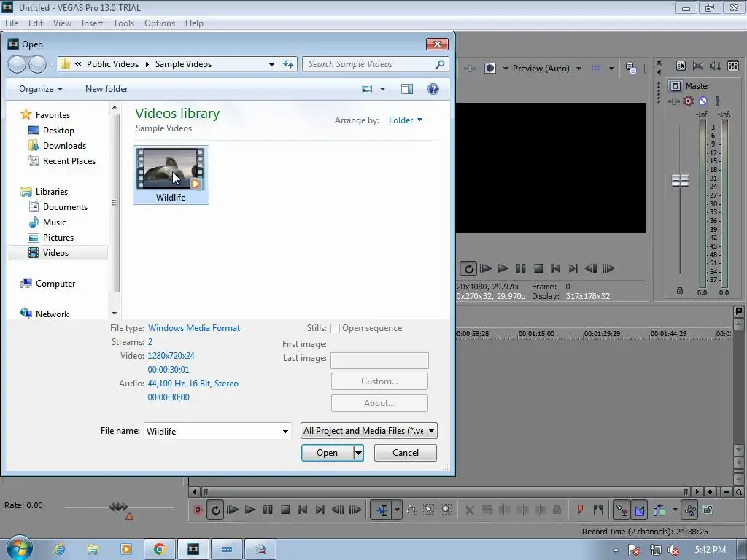The image size is (747, 560).
Task: Click the Play button in the timeline transport bar
Action: 250,510
